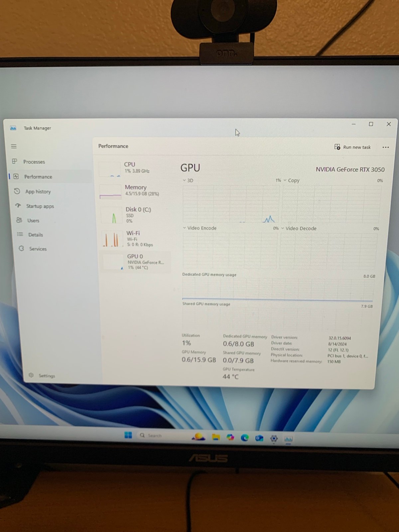Click the Dedicated GPU memory usage graph
Screen dimensions: 399x532
pyautogui.click(x=278, y=289)
